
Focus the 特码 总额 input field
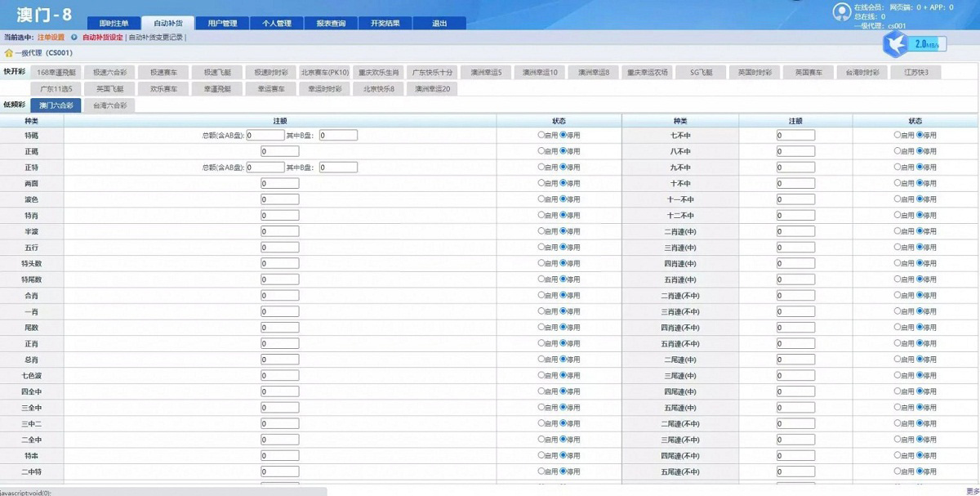[265, 136]
